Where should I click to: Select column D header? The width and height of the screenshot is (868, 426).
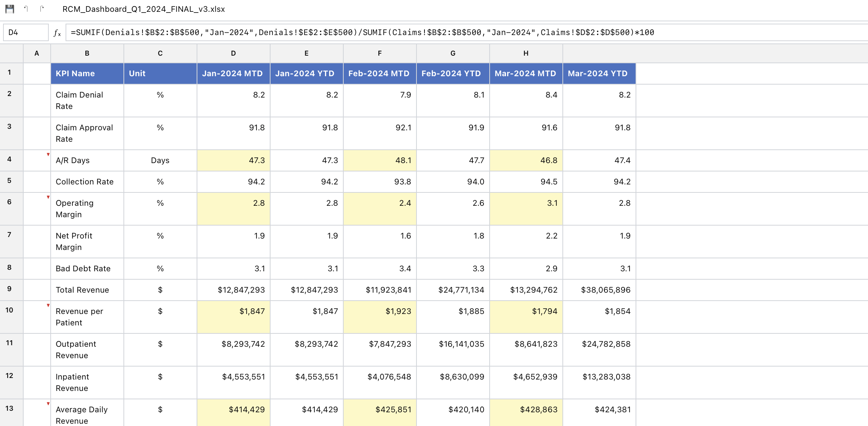tap(233, 53)
